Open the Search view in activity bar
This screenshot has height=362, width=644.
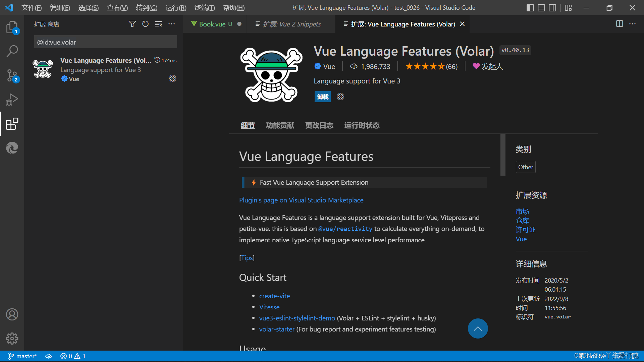tap(12, 51)
